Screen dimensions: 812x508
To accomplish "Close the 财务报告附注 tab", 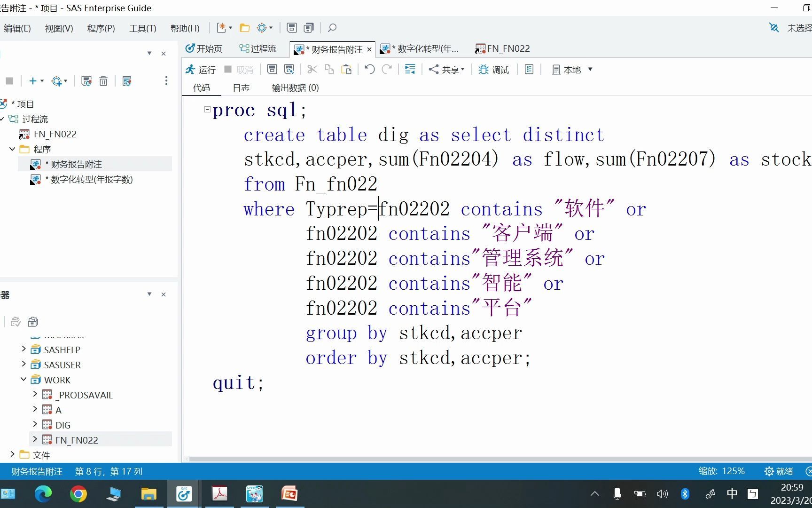I will click(369, 49).
